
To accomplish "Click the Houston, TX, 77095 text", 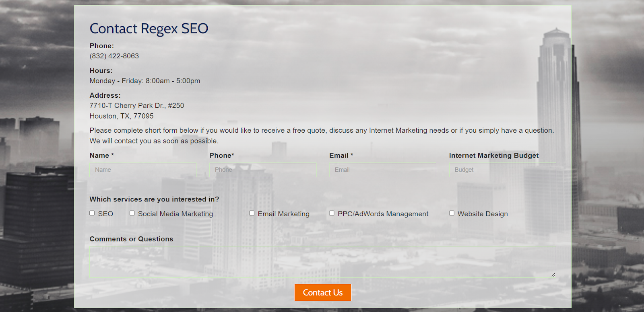I will (122, 116).
